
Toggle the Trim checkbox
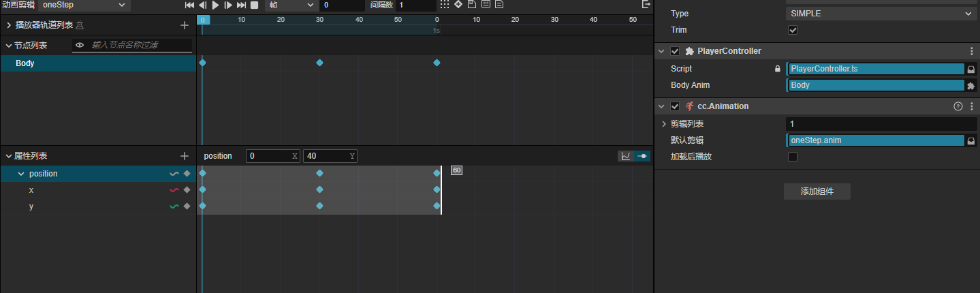point(793,30)
